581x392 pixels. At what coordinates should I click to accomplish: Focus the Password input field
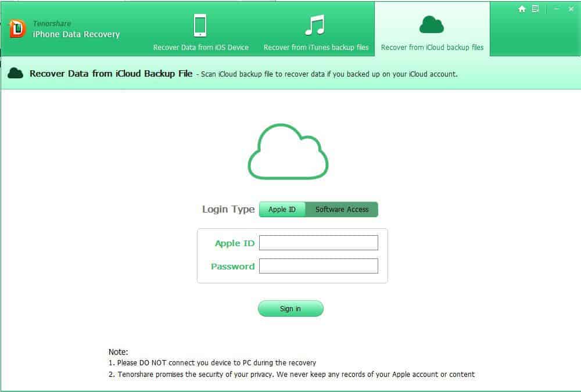318,265
